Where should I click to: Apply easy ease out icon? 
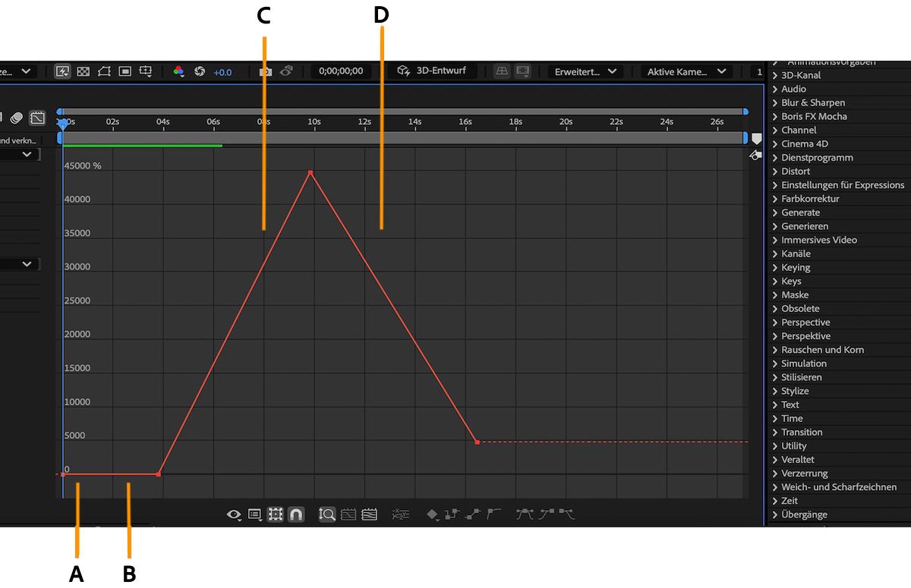pyautogui.click(x=566, y=514)
